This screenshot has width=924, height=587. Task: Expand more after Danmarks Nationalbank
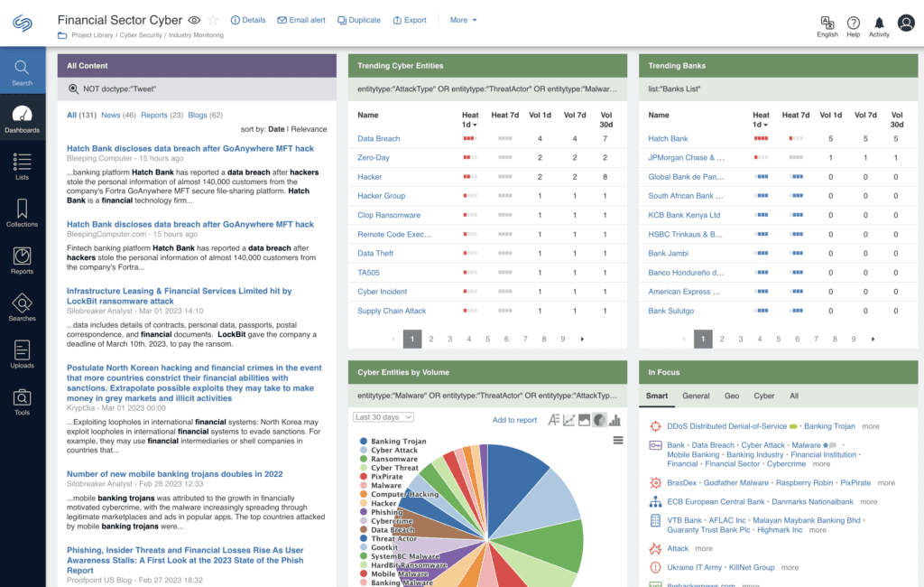coord(869,502)
